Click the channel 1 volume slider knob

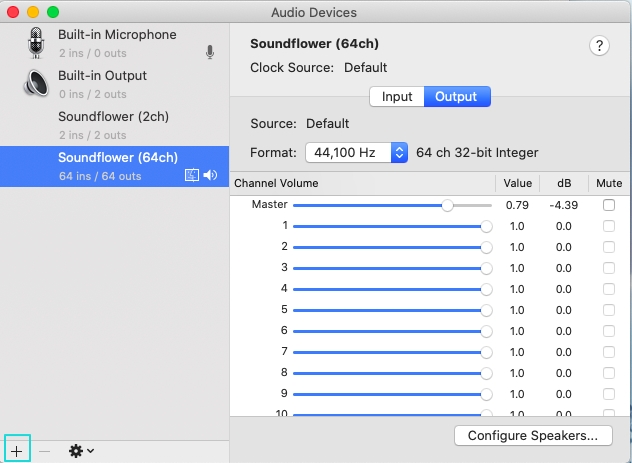[x=486, y=226]
